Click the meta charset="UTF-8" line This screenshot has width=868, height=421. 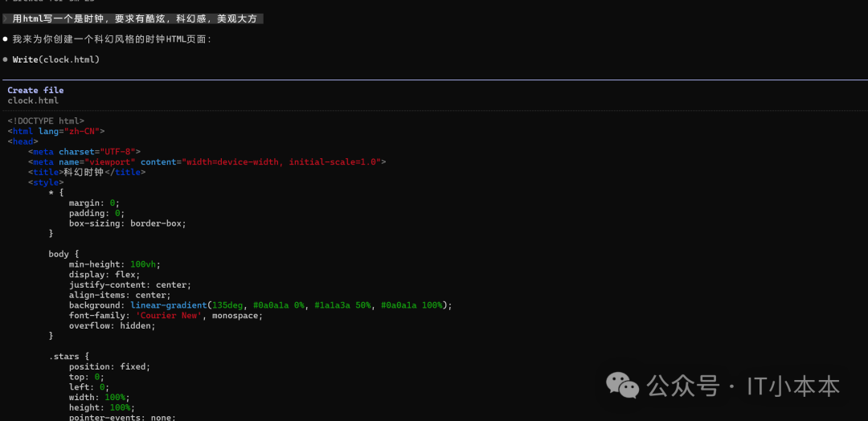tap(84, 152)
